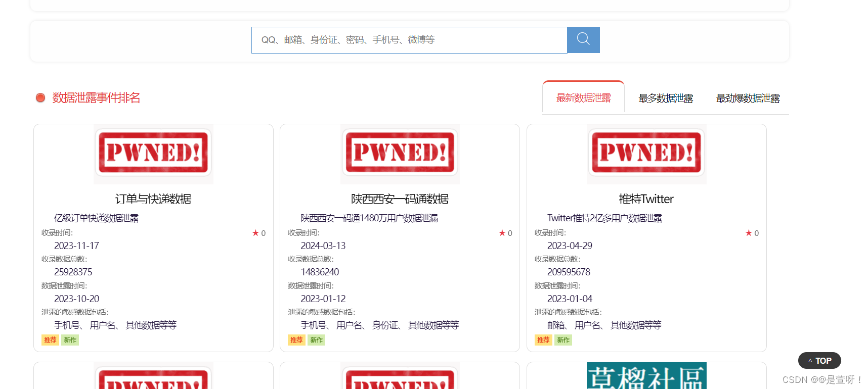Open PWNED image of 订单与快递数据 card
The image size is (868, 389).
(153, 154)
